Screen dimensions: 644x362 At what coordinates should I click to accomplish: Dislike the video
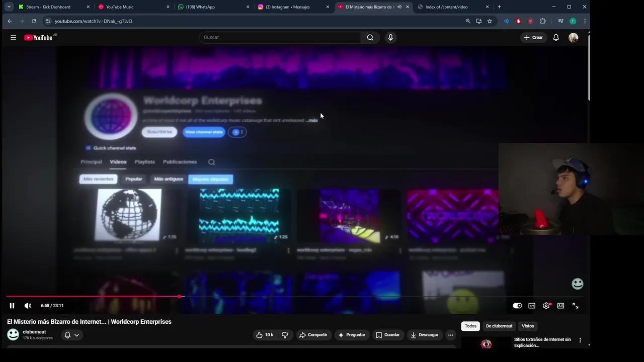coord(285,335)
